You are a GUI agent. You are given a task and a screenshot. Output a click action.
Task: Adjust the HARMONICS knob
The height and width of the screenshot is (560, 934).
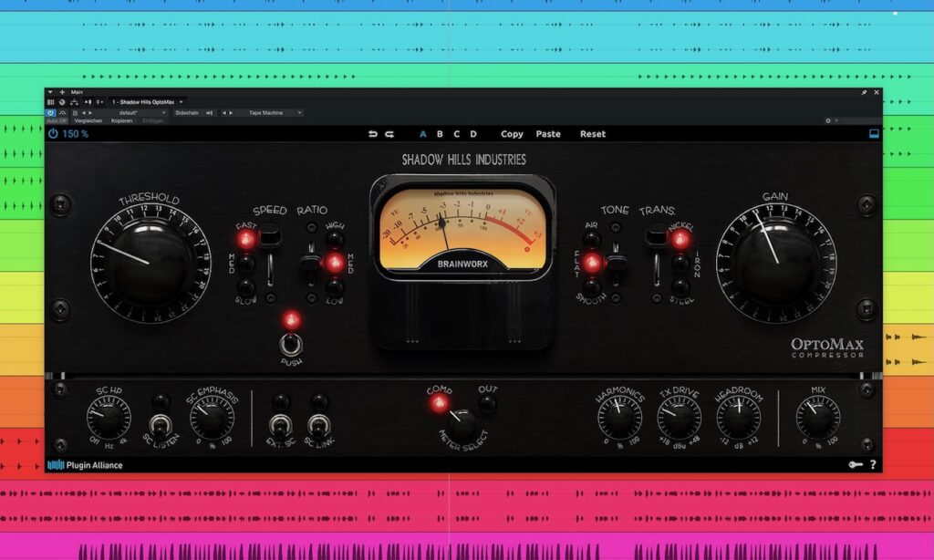[619, 417]
